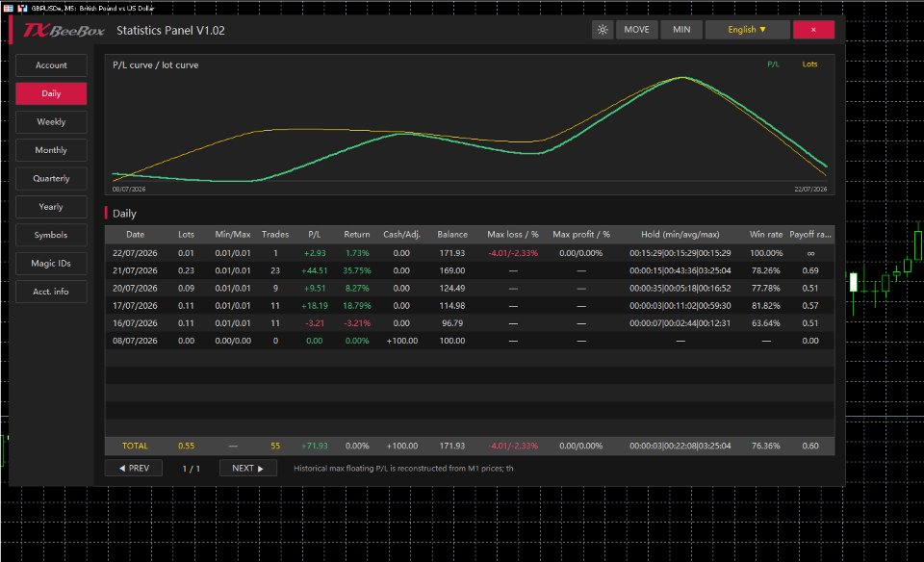Open the Yearly tab
This screenshot has width=924, height=562.
coord(51,207)
